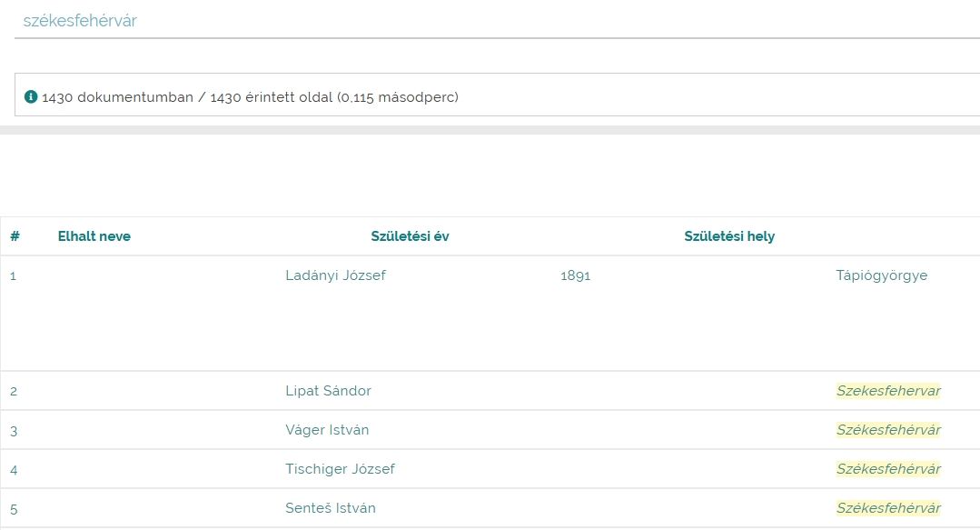The height and width of the screenshot is (530, 980).
Task: Click highlighted Székesfehérvár in Senteš István row
Action: (889, 508)
